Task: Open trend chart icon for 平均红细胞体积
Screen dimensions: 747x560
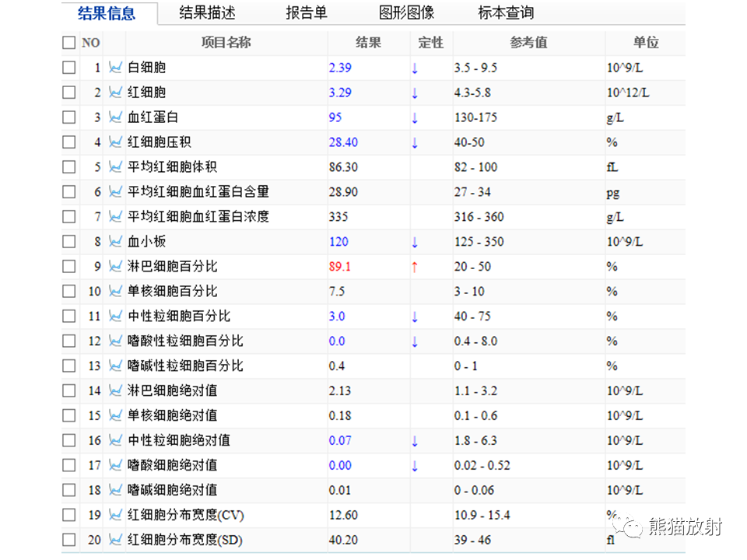Action: pos(115,166)
